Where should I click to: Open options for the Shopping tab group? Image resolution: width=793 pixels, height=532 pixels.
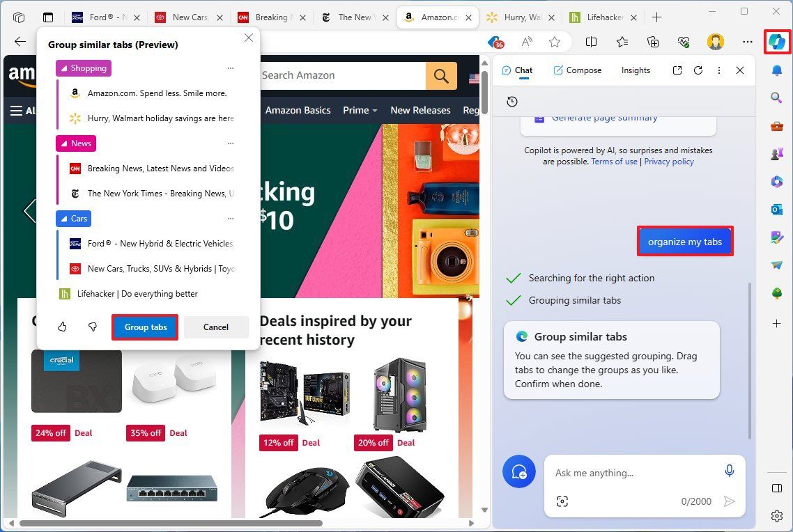click(x=231, y=68)
